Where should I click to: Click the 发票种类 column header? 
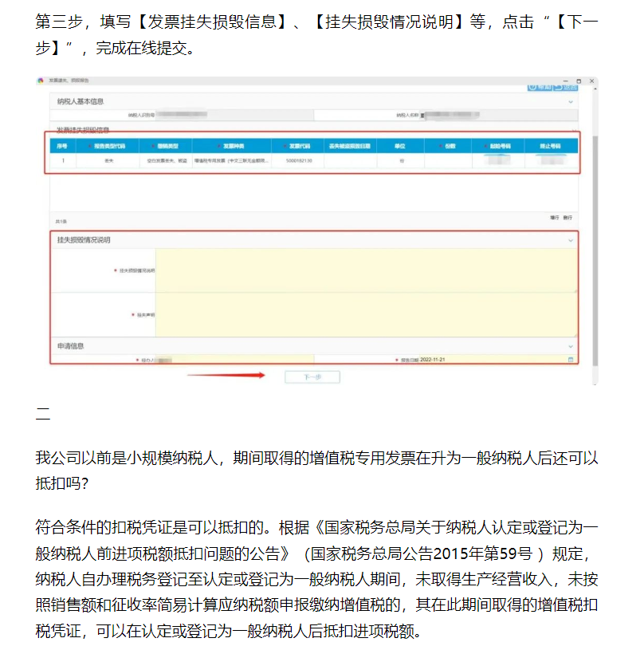click(x=233, y=146)
